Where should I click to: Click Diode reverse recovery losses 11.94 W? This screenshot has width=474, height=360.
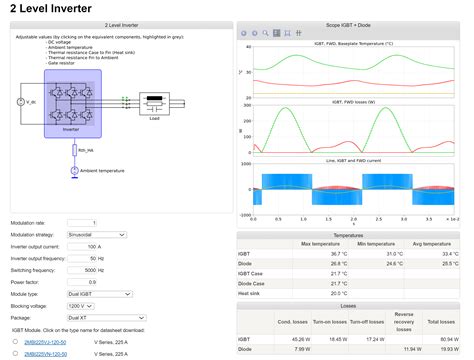412,349
